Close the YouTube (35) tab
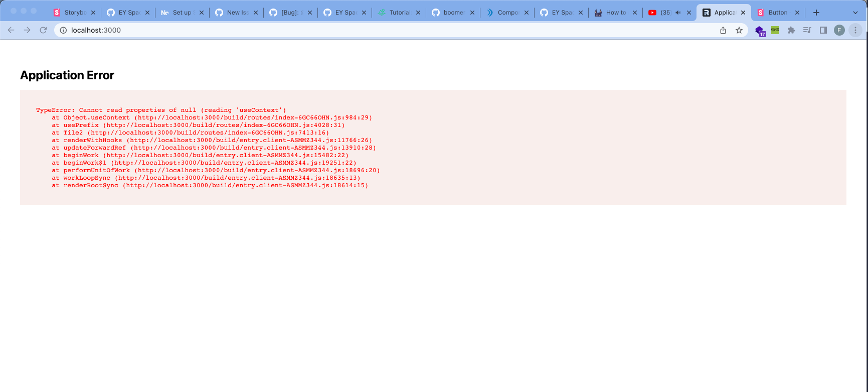 689,13
